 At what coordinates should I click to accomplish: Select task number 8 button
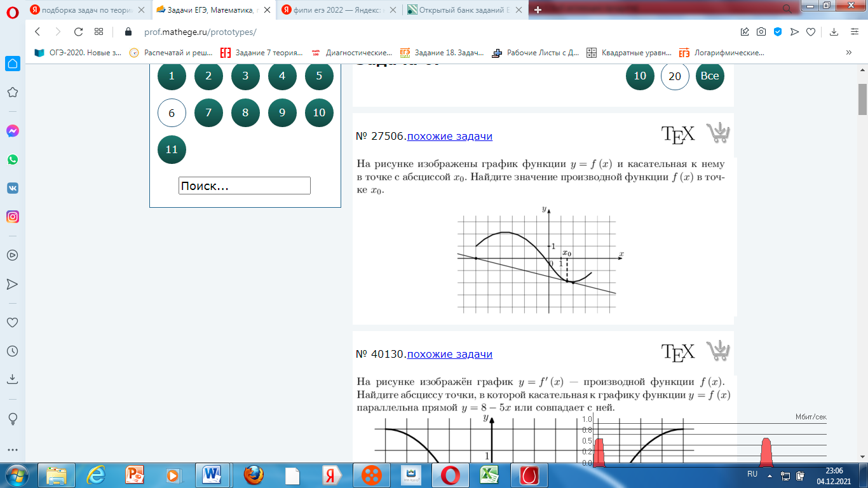[x=245, y=113]
